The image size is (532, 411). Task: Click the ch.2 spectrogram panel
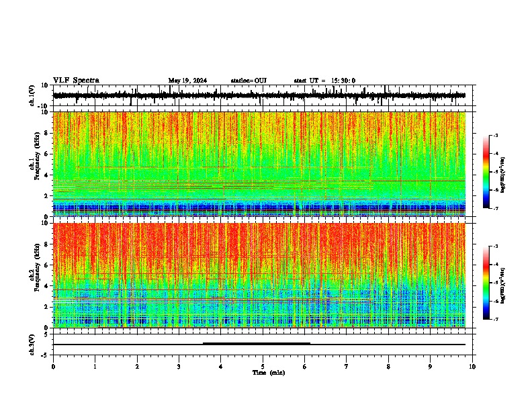tap(259, 275)
